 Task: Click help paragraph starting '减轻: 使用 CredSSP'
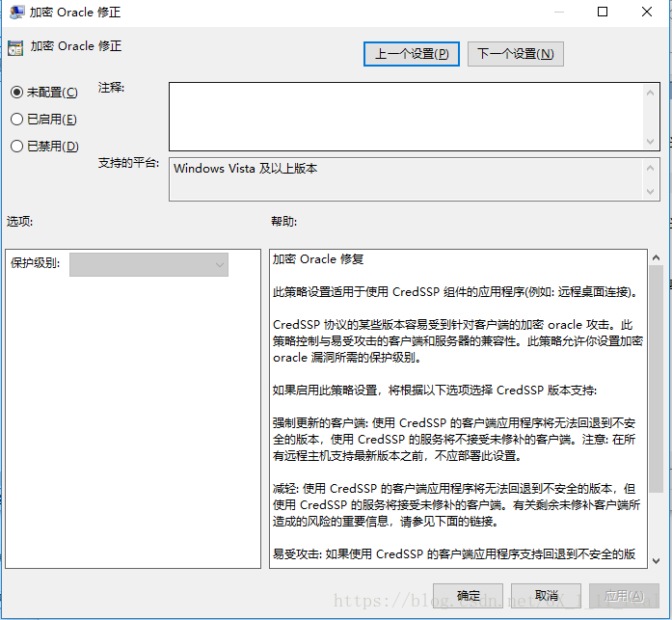(x=456, y=504)
